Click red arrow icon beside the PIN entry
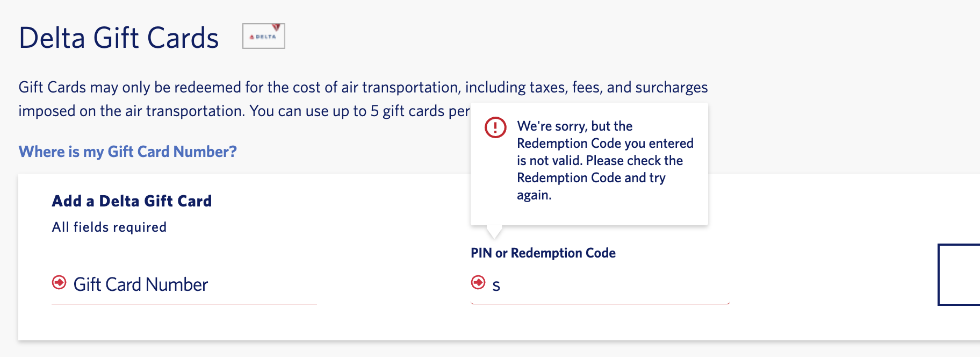The image size is (980, 357). (x=478, y=282)
